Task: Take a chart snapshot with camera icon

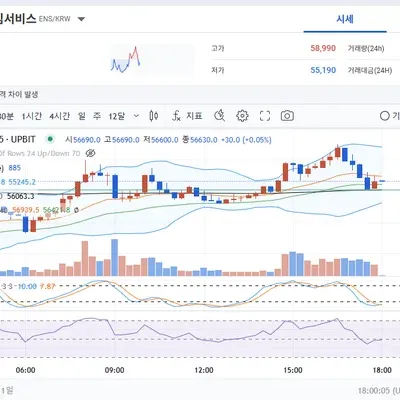Action: (x=287, y=116)
